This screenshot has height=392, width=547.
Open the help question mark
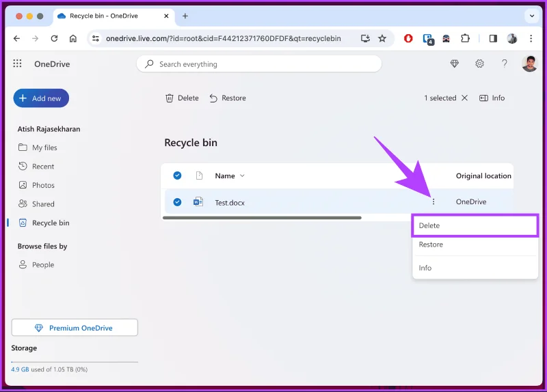point(505,64)
